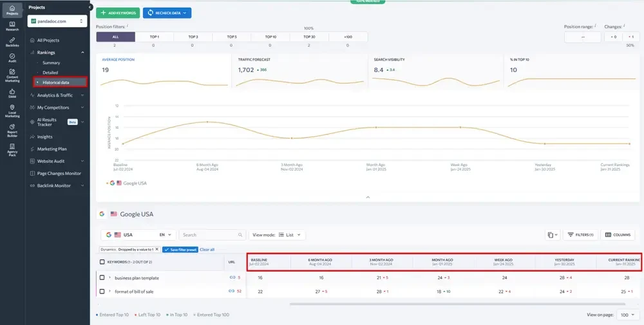This screenshot has height=325, width=644.
Task: Select the TOP 10 position filter
Action: (270, 37)
